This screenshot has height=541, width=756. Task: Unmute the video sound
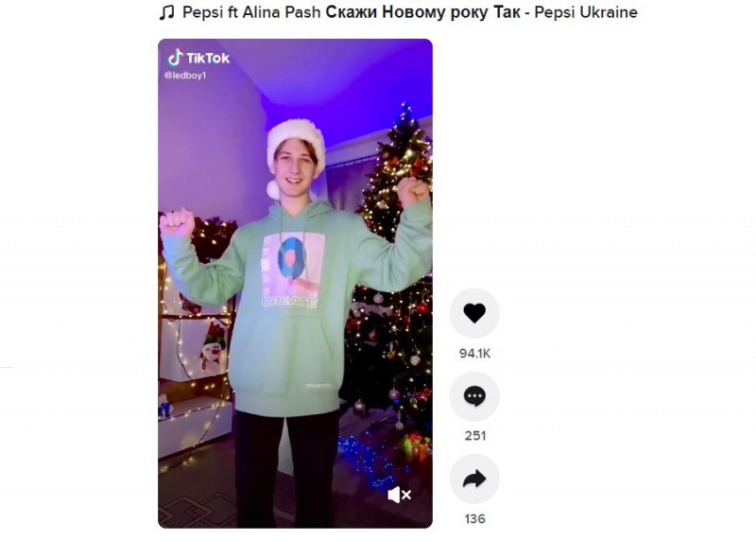(399, 495)
